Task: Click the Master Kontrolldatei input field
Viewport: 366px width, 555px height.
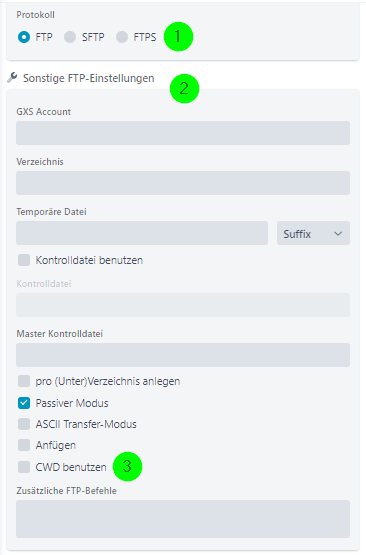Action: 183,355
